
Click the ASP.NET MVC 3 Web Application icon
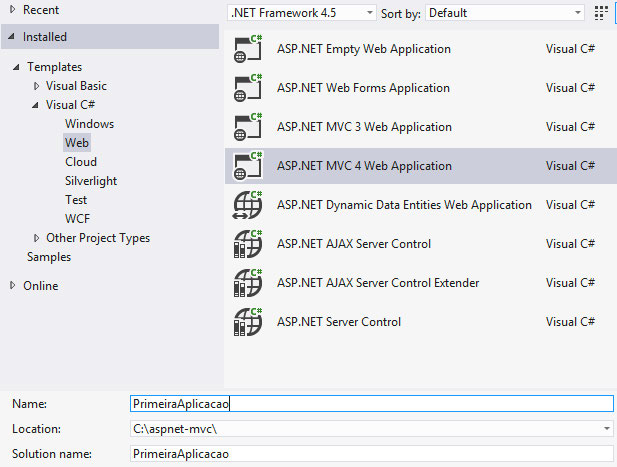click(248, 127)
